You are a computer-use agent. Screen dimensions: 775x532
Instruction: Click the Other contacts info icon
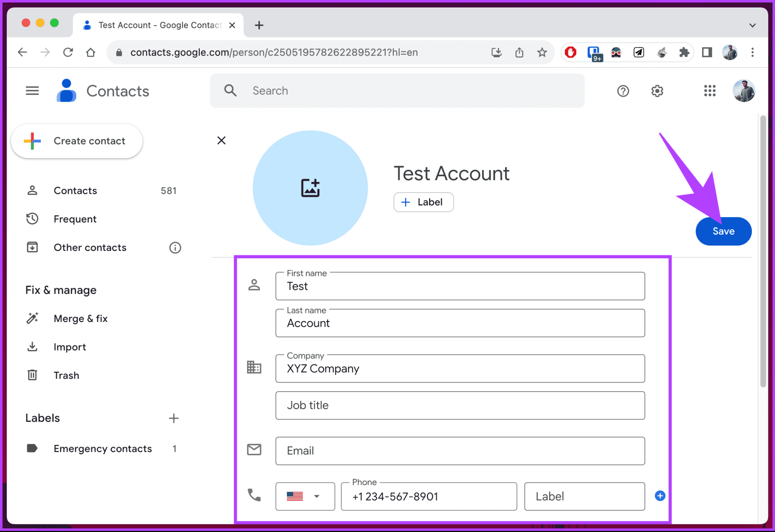pos(175,248)
